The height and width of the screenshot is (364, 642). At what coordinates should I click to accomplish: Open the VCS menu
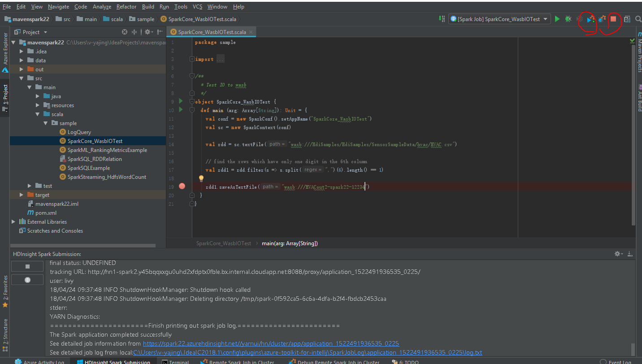click(197, 7)
